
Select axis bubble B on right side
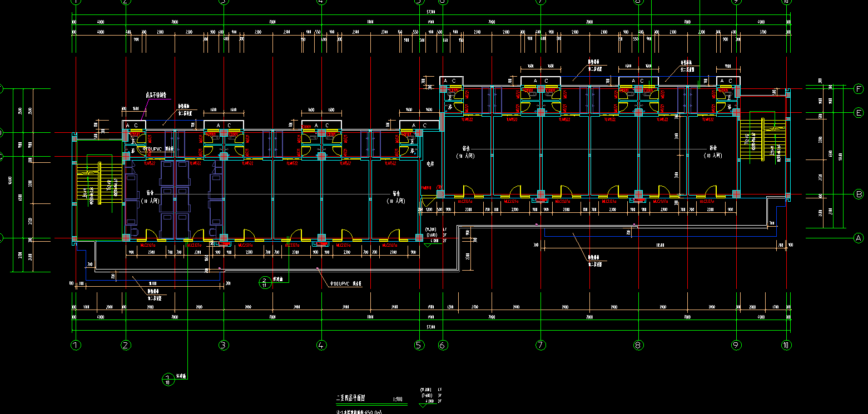(859, 194)
